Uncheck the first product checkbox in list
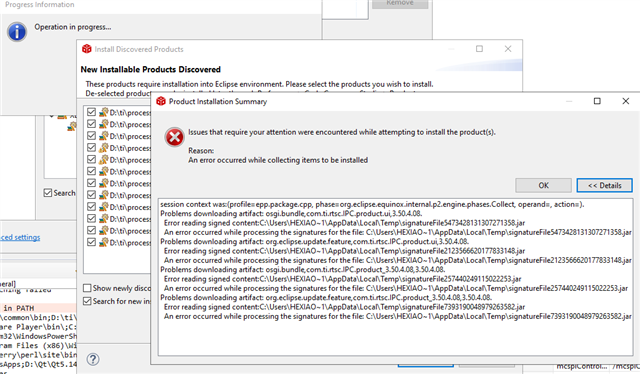The height and width of the screenshot is (374, 640). point(91,112)
